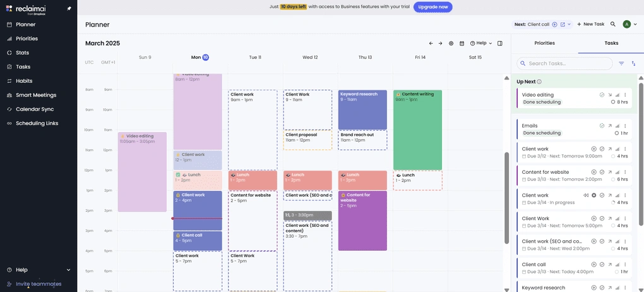Screen dimensions: 644x292
Task: Open the account avatar menu
Action: pos(626,24)
